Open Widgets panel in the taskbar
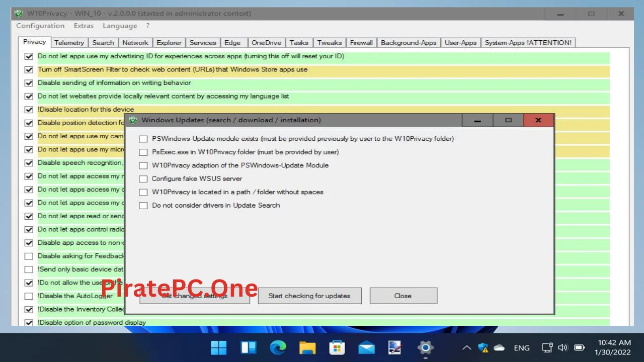Screen dimensions: 644x362 point(249,347)
